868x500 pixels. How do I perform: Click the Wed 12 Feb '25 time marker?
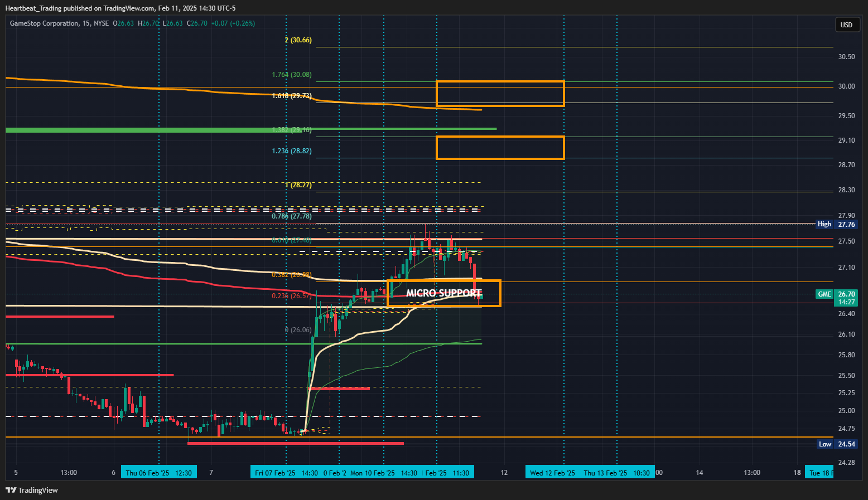click(552, 473)
